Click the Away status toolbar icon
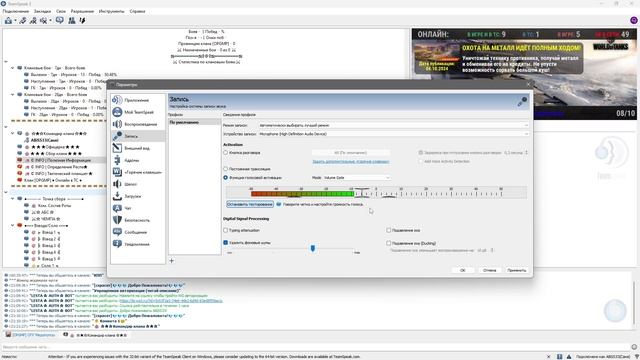The image size is (640, 360). (33, 20)
